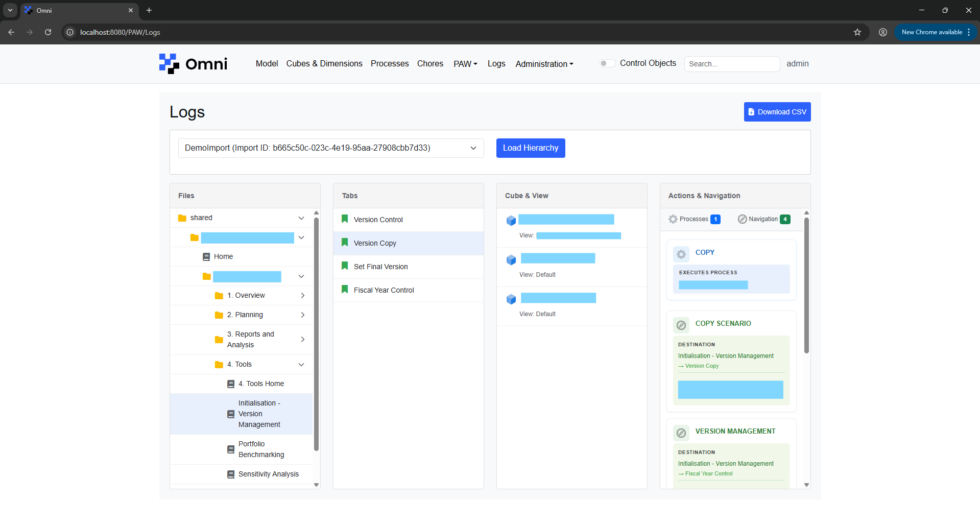Navigate to Chores
The width and height of the screenshot is (980, 525).
430,64
